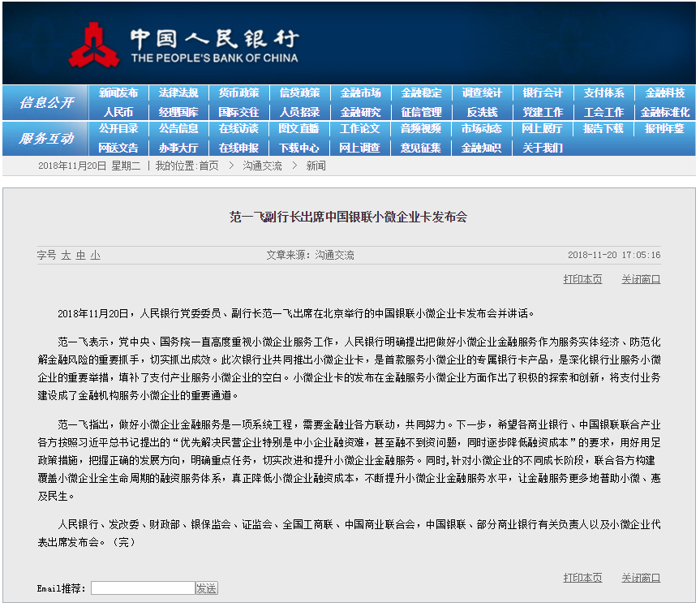The width and height of the screenshot is (700, 607).
Task: Set font size to 中
Action: coord(80,255)
